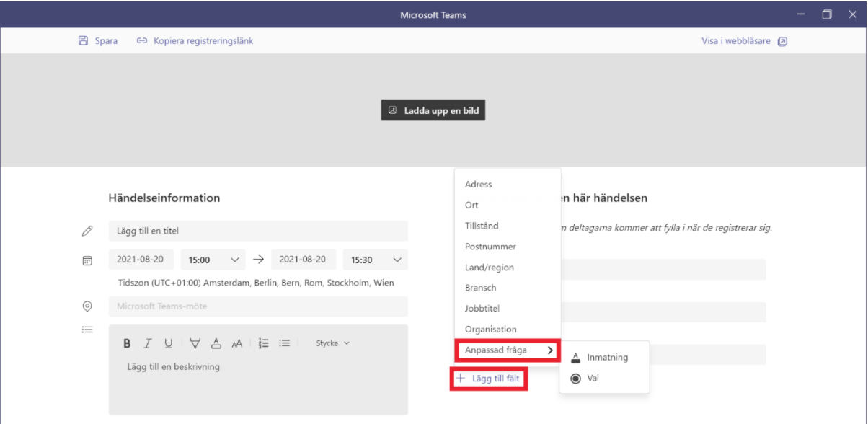The width and height of the screenshot is (868, 424).
Task: Expand the Anpassad fråga submenu chevron
Action: [550, 350]
